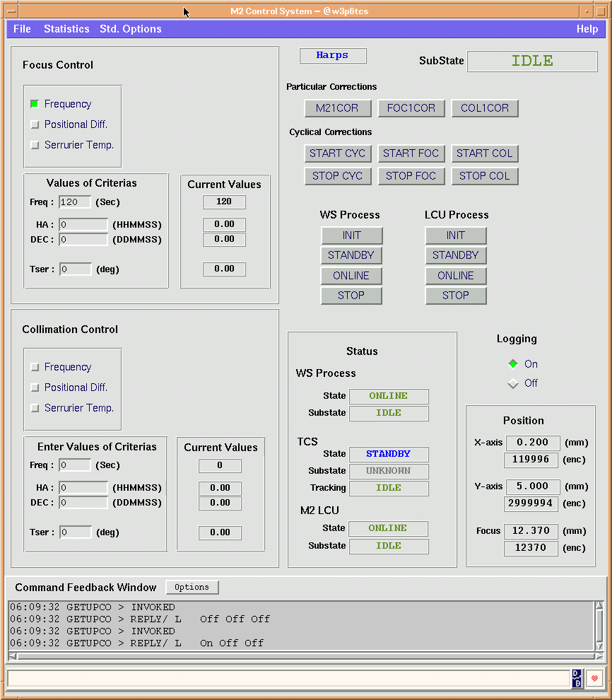Check Serrurier Temp. under Focus Control
This screenshot has height=700, width=612.
pos(35,145)
